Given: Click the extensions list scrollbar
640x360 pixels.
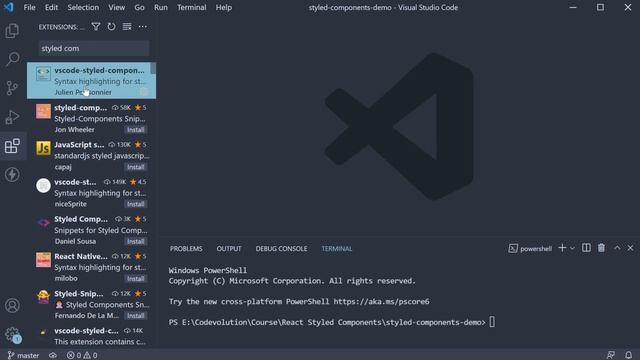Looking at the screenshot, I should 153,68.
